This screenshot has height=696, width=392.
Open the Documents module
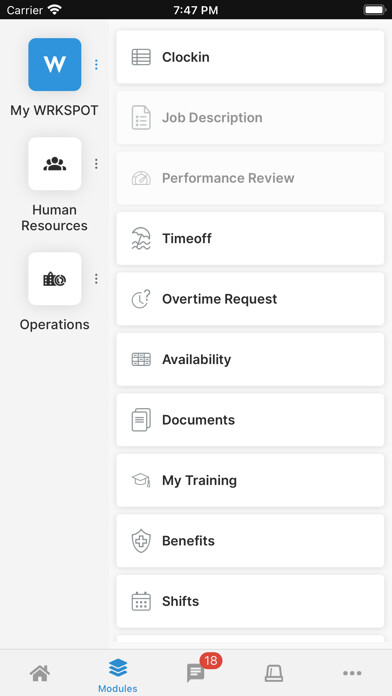coord(250,420)
